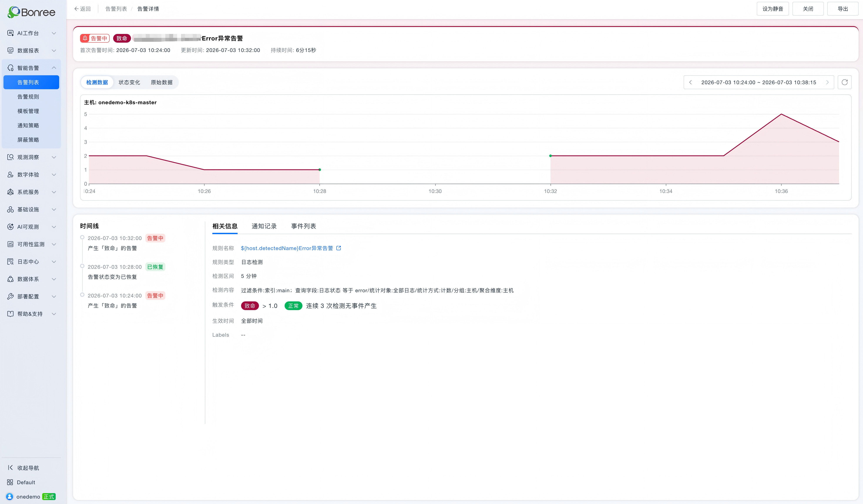Click the 帮助&支持 book icon

pos(11,314)
